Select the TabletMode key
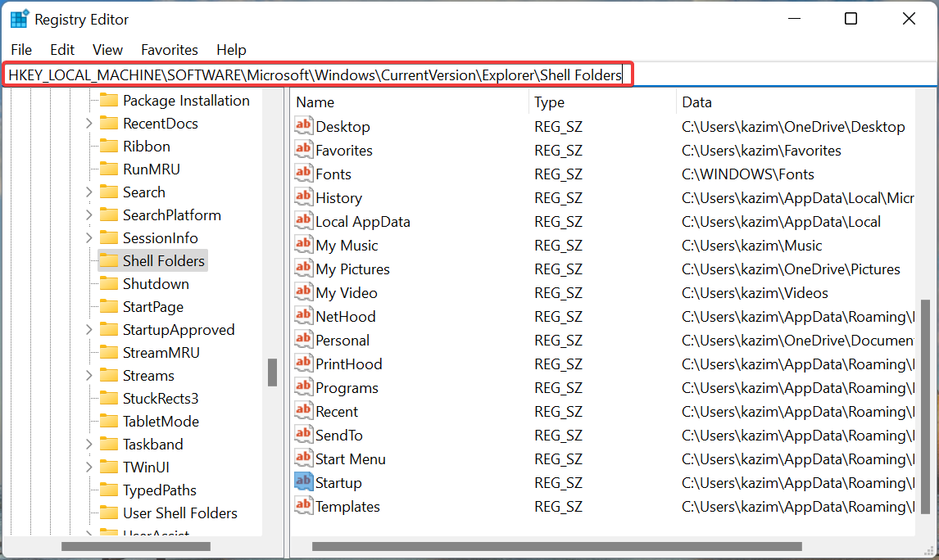 tap(161, 421)
